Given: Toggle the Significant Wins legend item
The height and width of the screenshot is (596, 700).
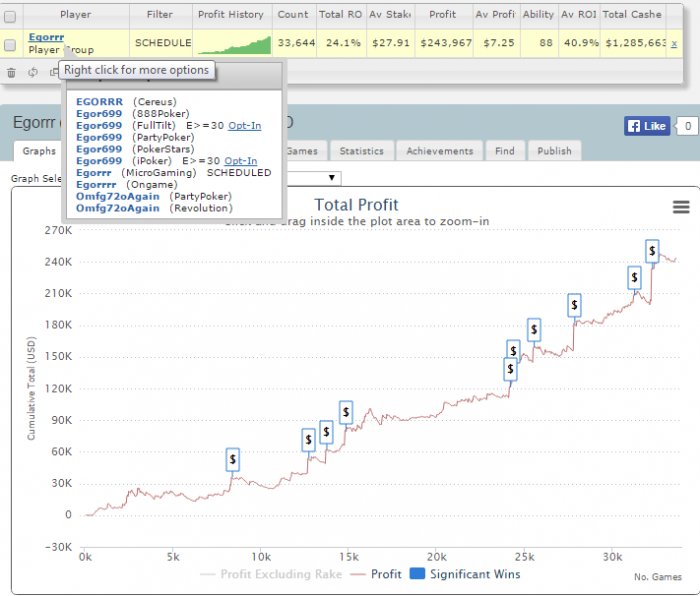Looking at the screenshot, I should click(465, 574).
